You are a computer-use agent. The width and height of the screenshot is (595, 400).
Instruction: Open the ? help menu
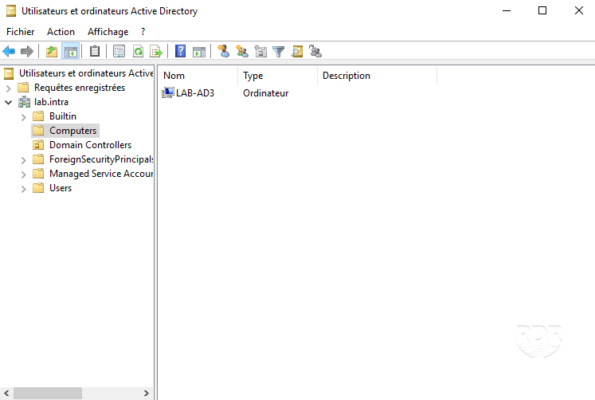click(143, 31)
